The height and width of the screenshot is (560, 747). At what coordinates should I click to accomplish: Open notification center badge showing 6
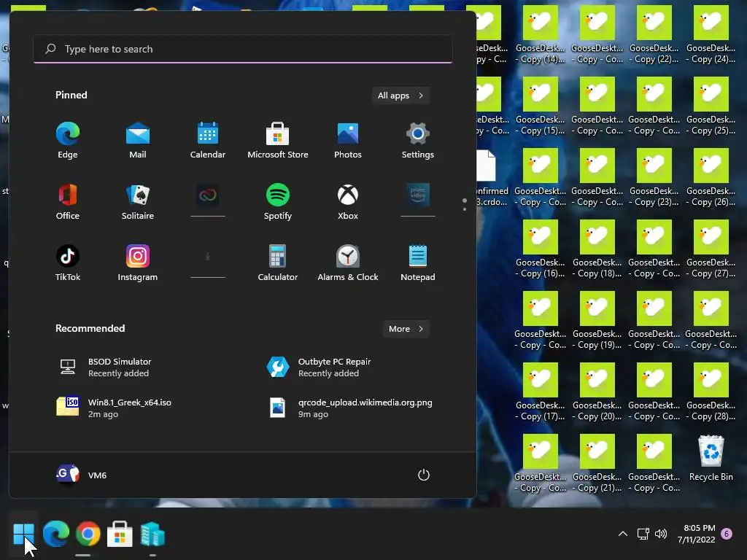tap(727, 534)
